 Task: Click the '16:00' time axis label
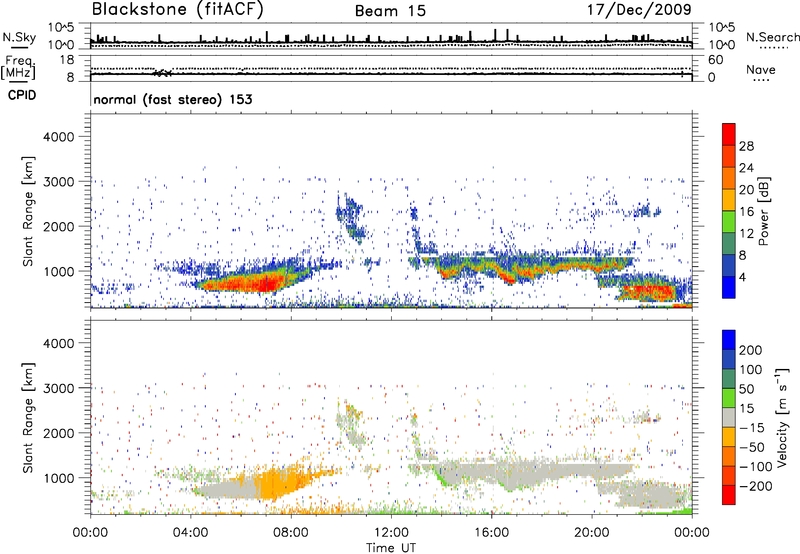[x=491, y=533]
